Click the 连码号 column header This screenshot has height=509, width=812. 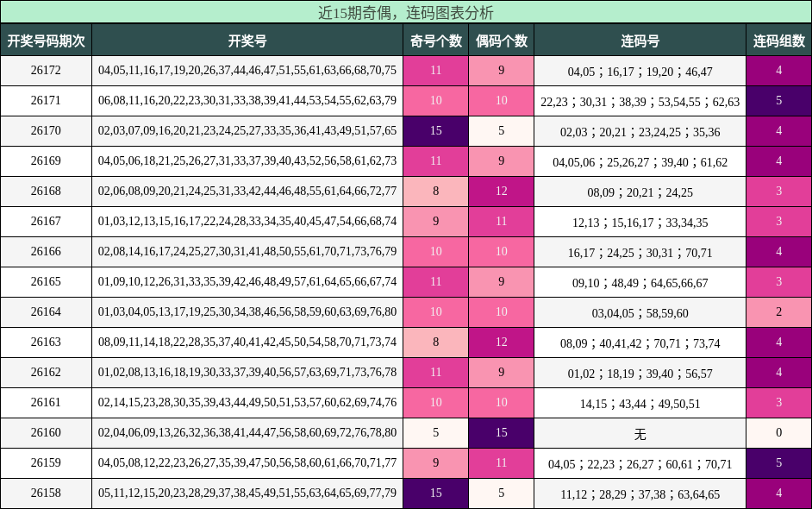[x=640, y=41]
